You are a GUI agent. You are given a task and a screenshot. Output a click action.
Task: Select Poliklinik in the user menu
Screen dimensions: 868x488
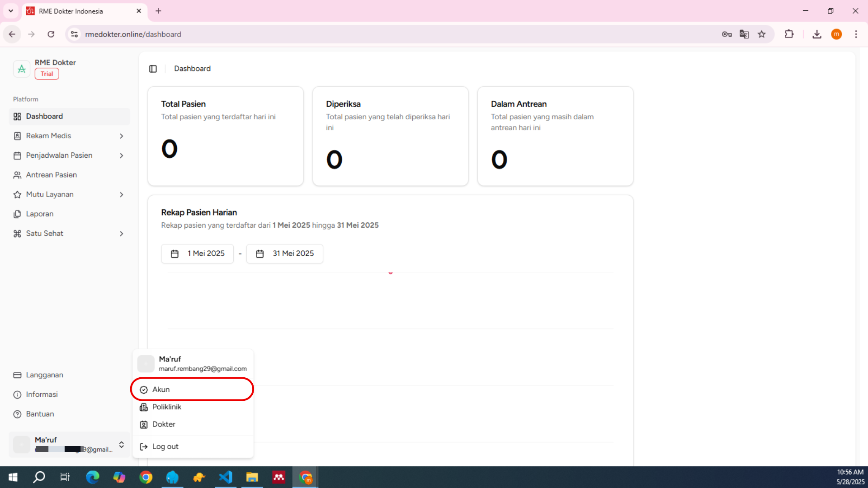coord(166,407)
